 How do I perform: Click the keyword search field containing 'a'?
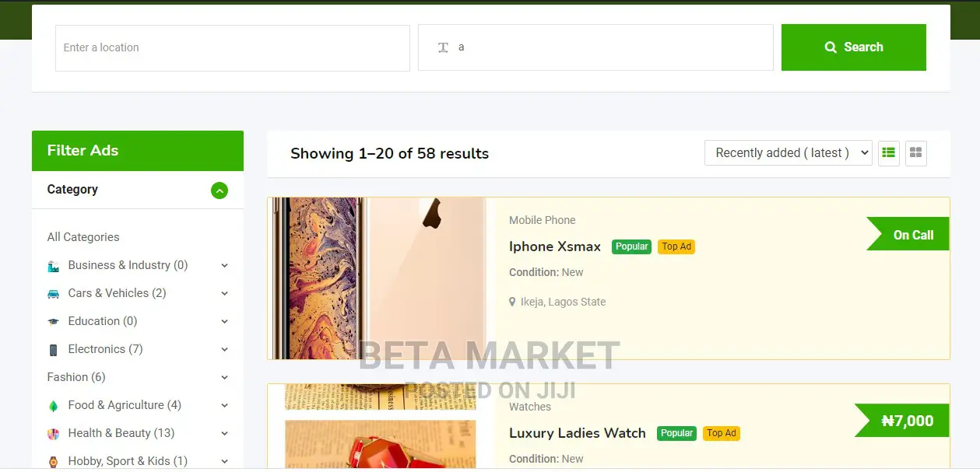tap(595, 48)
